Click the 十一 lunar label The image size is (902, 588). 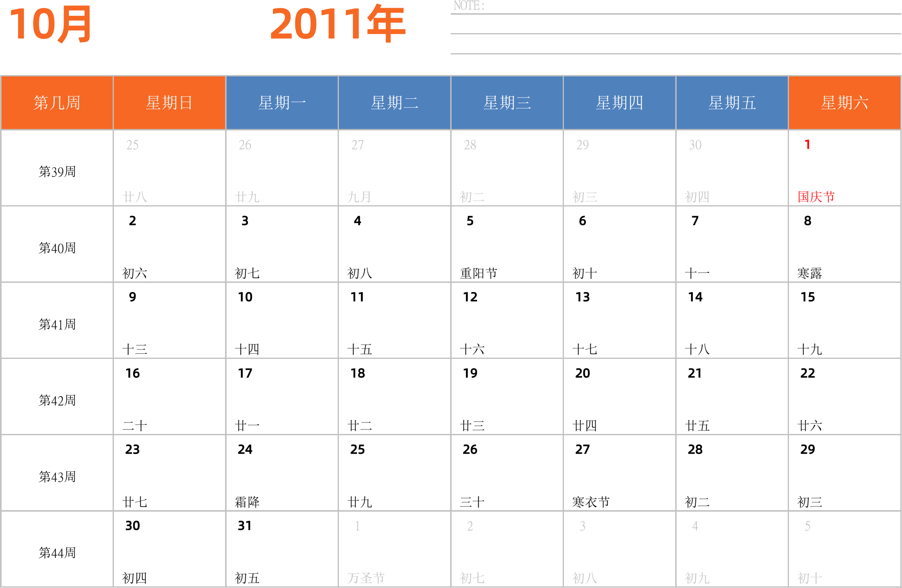coord(697,273)
